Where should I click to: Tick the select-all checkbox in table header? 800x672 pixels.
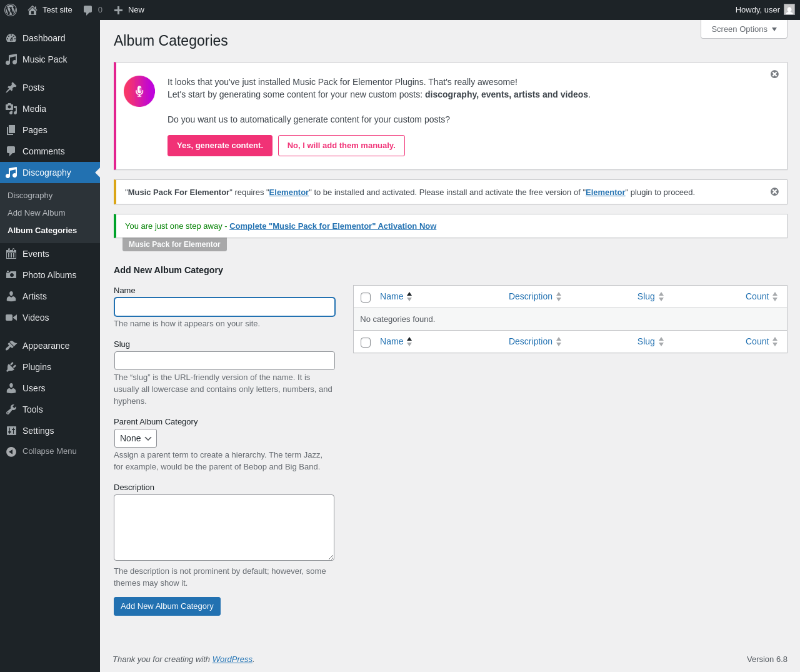pos(366,298)
